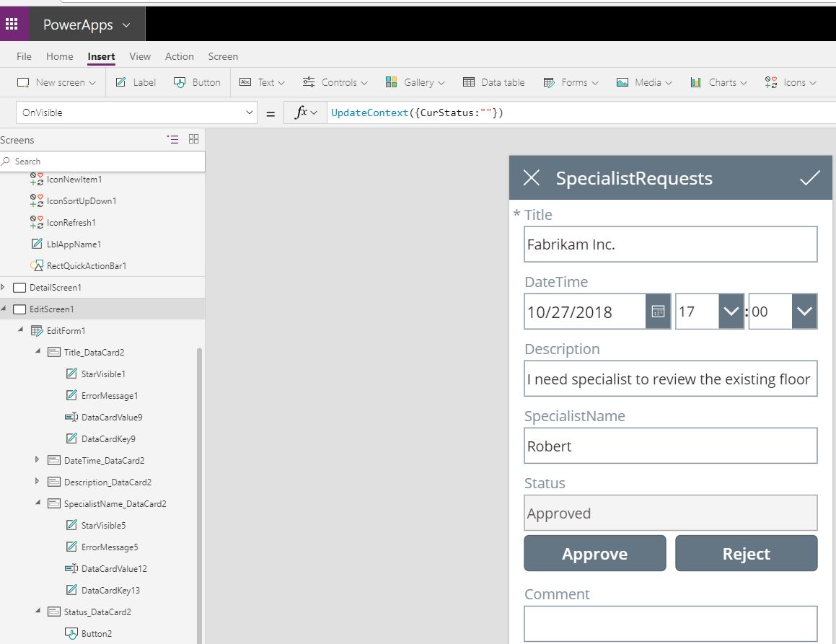Insert a Button control from the ribbon
Screen dimensions: 836x644
197,82
